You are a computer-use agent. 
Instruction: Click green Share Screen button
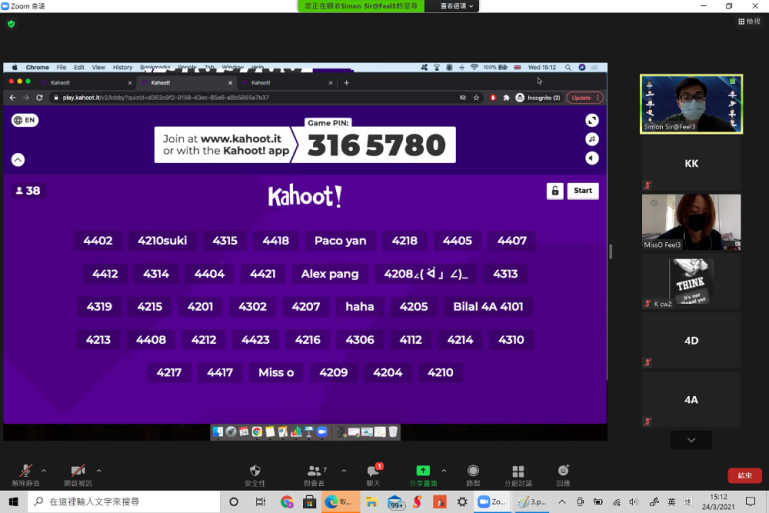(423, 475)
